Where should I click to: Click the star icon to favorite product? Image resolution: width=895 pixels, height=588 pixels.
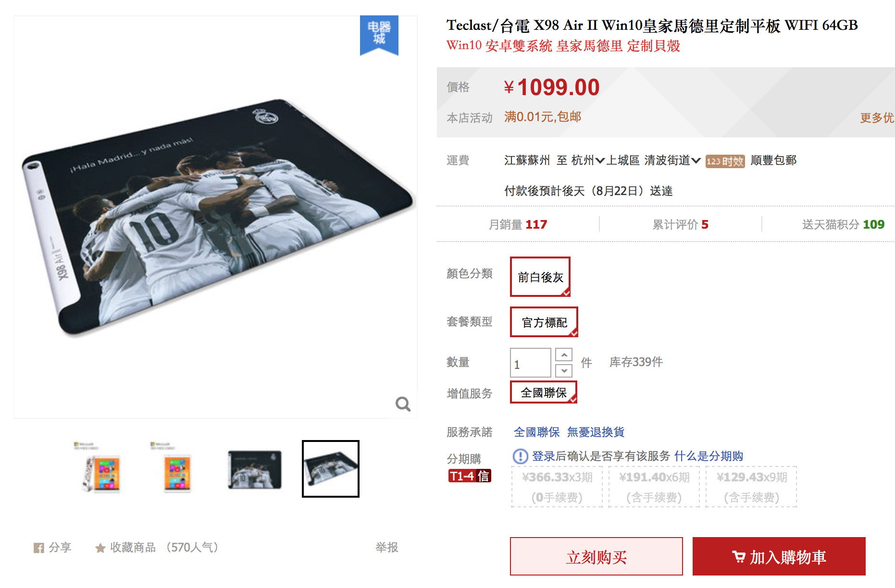click(x=100, y=548)
